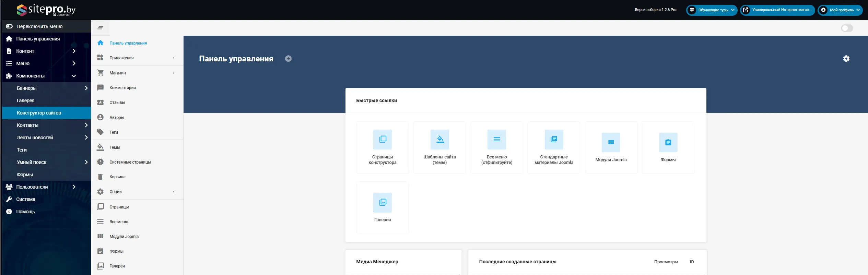Click the settings gear icon in dashboard header

846,59
